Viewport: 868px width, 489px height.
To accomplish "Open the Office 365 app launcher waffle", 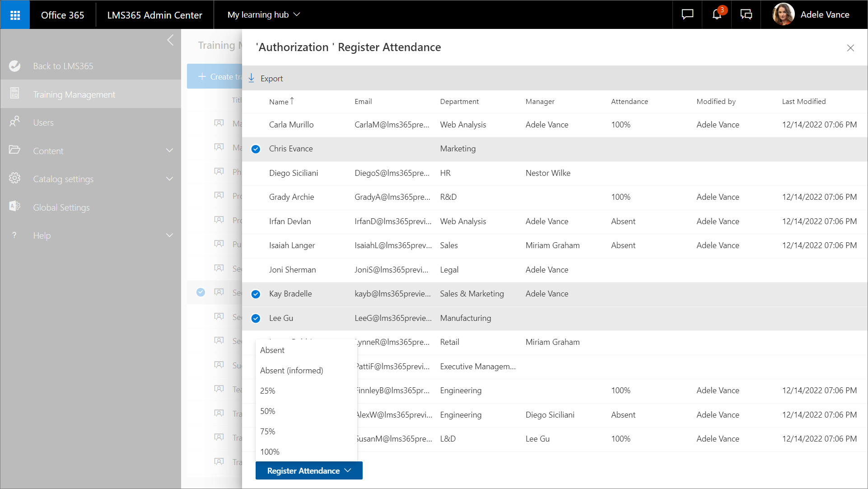I will click(15, 15).
